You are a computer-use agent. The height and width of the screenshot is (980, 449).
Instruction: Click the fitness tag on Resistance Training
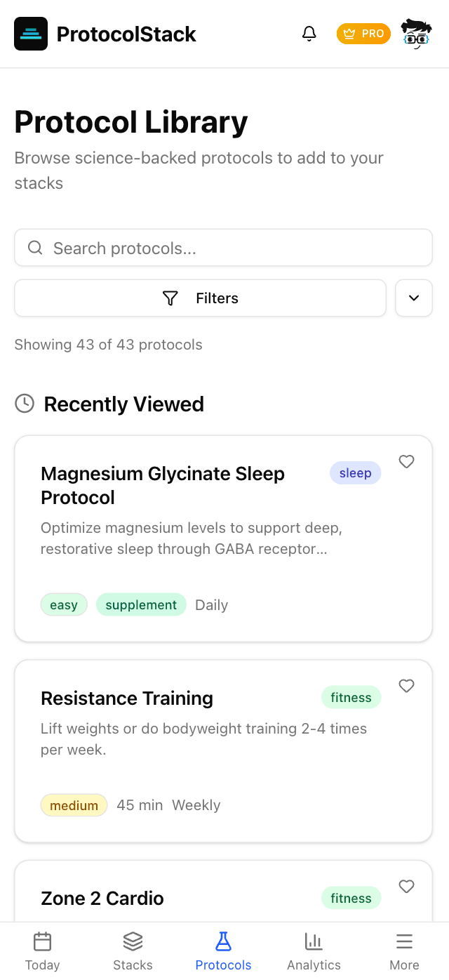[x=351, y=697]
